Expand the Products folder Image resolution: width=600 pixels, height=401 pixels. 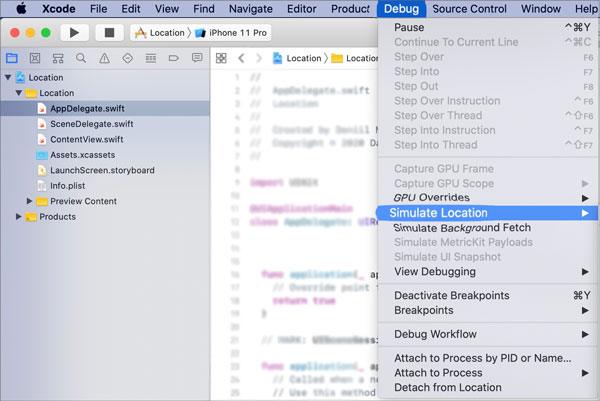click(18, 217)
